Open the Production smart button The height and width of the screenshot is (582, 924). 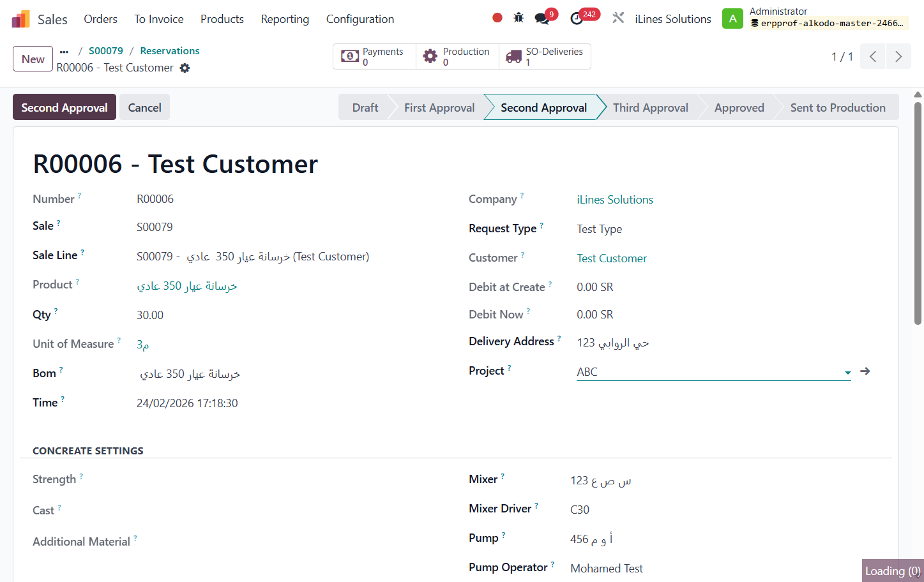click(457, 56)
